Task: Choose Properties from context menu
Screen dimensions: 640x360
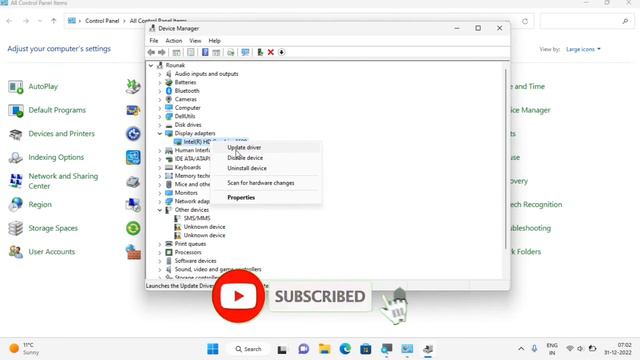Action: pyautogui.click(x=266, y=198)
